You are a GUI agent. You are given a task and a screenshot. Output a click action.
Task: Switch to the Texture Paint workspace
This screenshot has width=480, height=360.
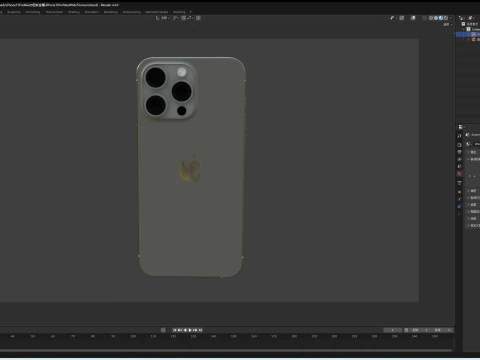coord(54,12)
